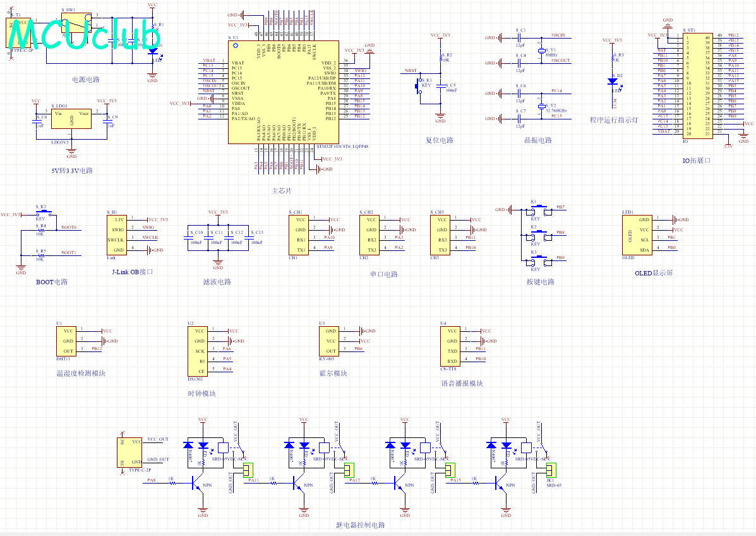Select the U1 DHT11 sensor module
The height and width of the screenshot is (536, 756).
[x=66, y=341]
